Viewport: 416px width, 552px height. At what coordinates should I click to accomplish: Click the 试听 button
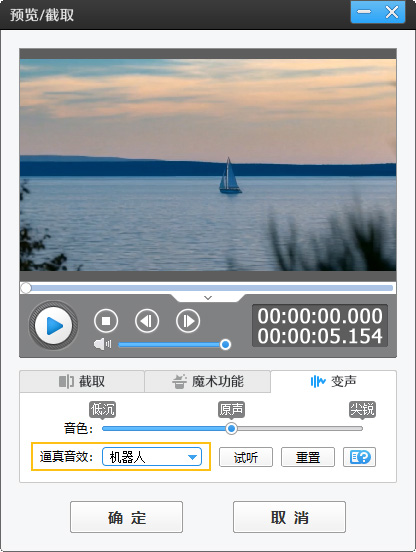(246, 457)
